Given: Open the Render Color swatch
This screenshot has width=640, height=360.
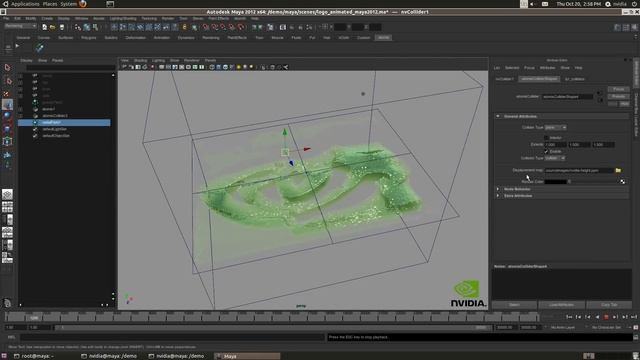Looking at the screenshot, I should pos(556,182).
